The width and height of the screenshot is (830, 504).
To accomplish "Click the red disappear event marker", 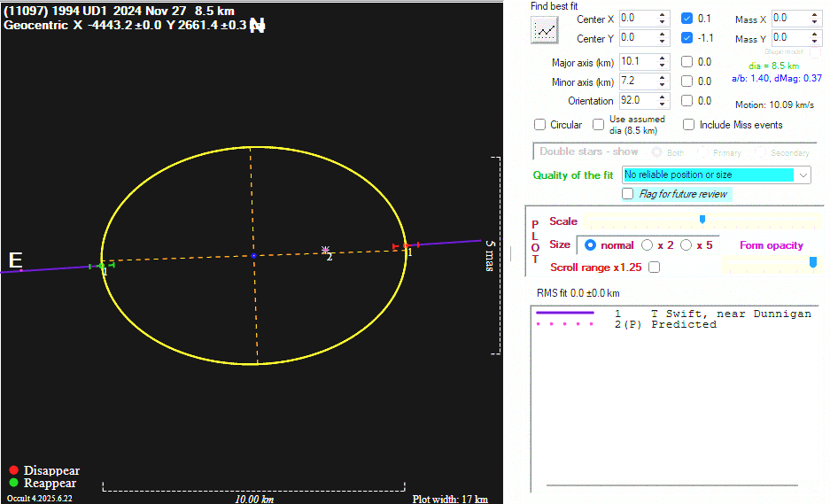I will coord(406,246).
